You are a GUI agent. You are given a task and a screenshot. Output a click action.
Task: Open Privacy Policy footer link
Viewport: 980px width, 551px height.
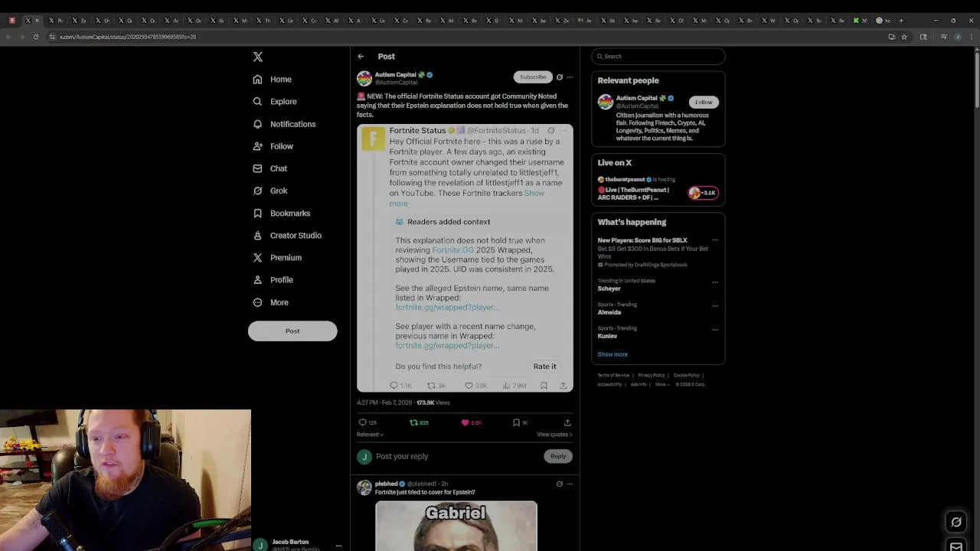652,375
